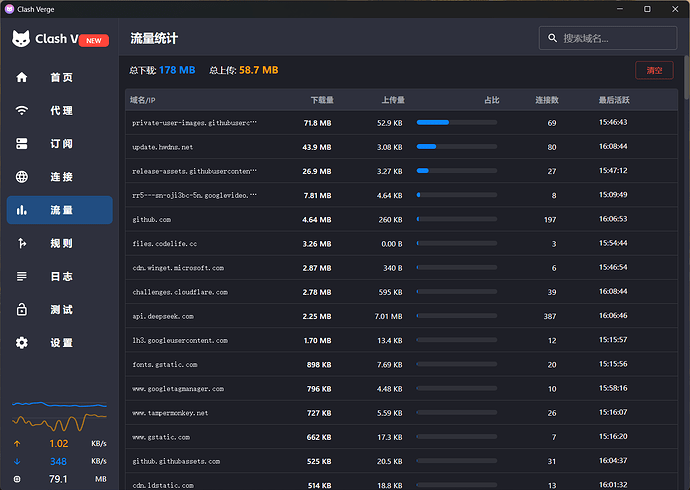Click the 7.01 MB upload cell
Viewport: 690px width, 490px height.
point(388,316)
